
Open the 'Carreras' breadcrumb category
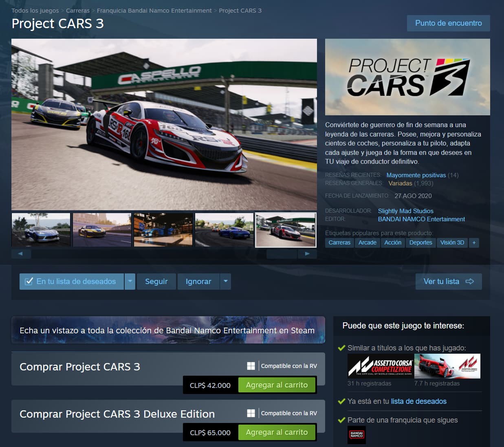coord(78,11)
